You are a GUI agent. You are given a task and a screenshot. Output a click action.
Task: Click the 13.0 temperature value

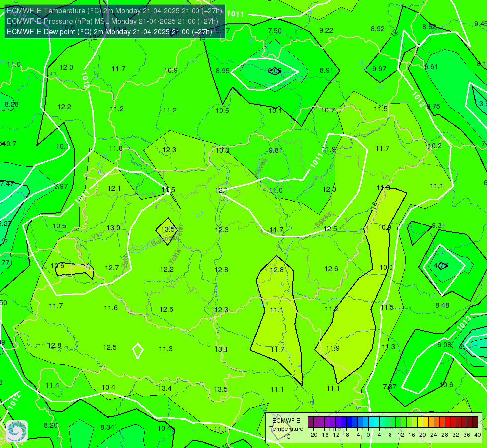[113, 228]
